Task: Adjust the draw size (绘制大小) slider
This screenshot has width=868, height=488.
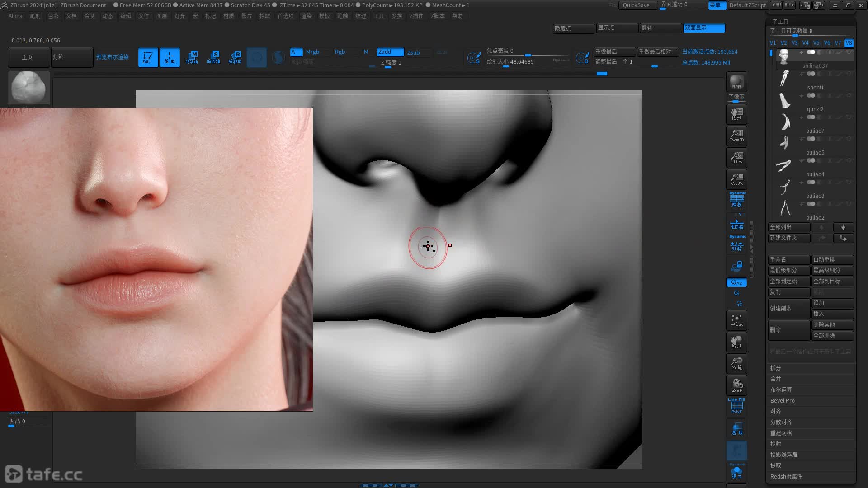Action: coord(528,62)
